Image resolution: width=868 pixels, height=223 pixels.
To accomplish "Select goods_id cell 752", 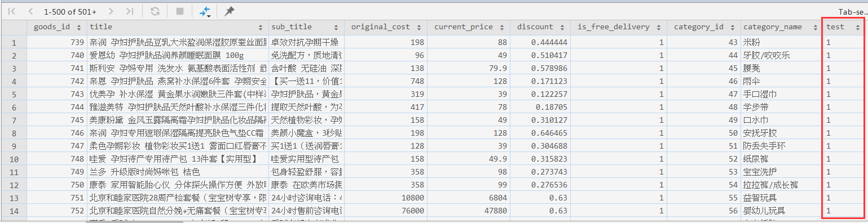I will coord(57,211).
